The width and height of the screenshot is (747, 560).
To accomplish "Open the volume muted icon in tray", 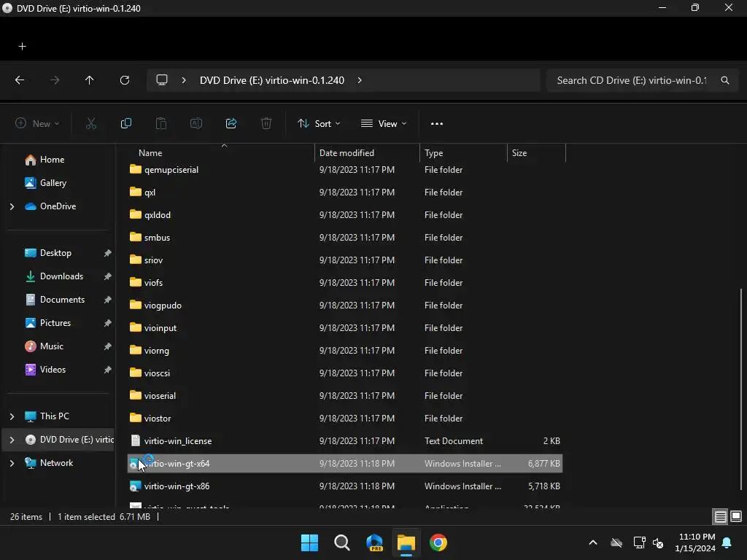I will (x=658, y=542).
